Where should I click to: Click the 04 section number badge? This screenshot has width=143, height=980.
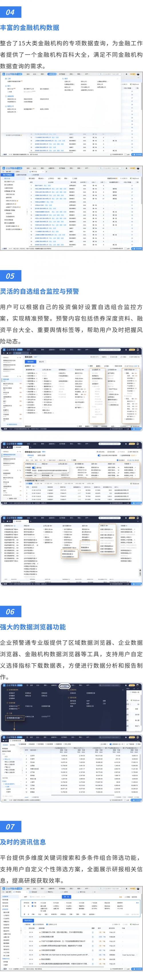[x=10, y=12]
